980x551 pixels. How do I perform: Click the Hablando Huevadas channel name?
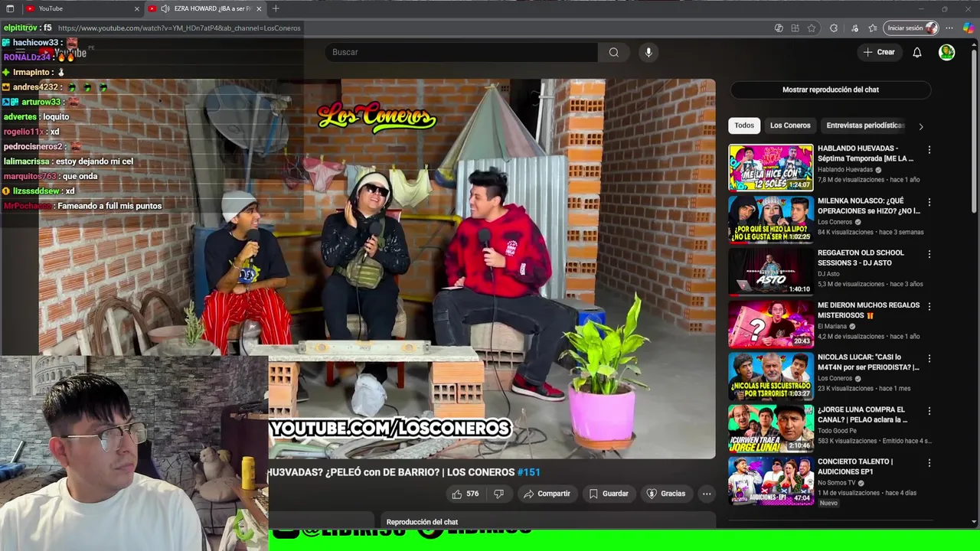click(845, 170)
